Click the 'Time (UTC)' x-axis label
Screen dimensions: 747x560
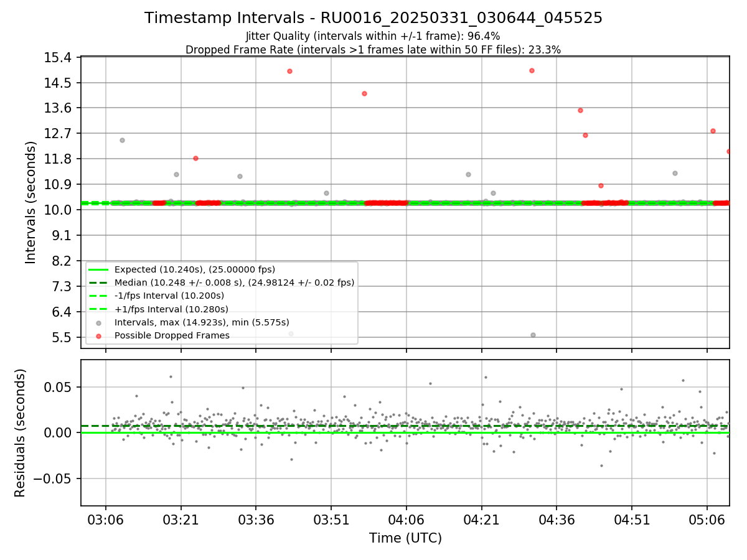click(x=405, y=538)
